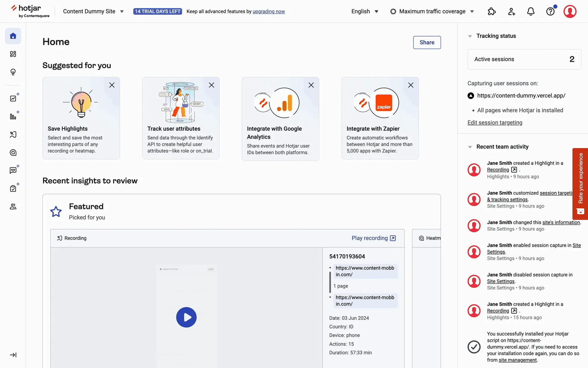Click the upgrading now link

(x=269, y=12)
